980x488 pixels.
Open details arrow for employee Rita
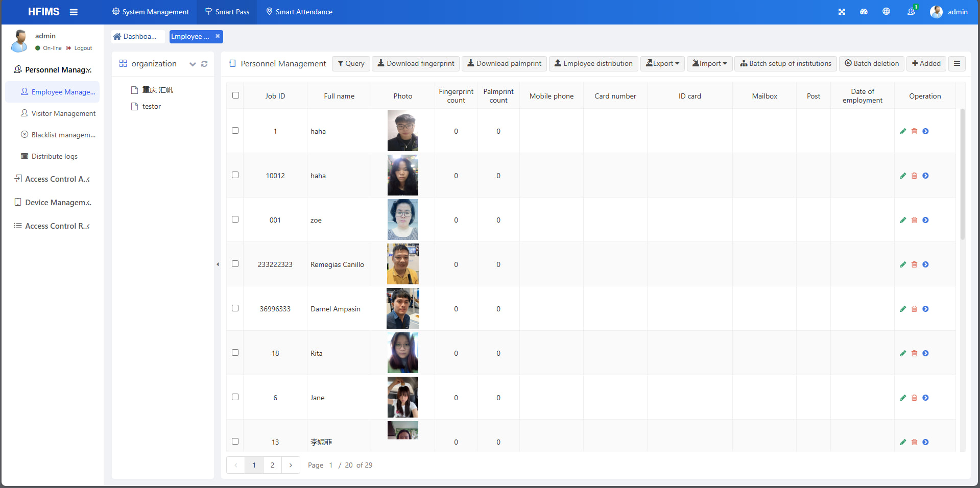coord(925,353)
